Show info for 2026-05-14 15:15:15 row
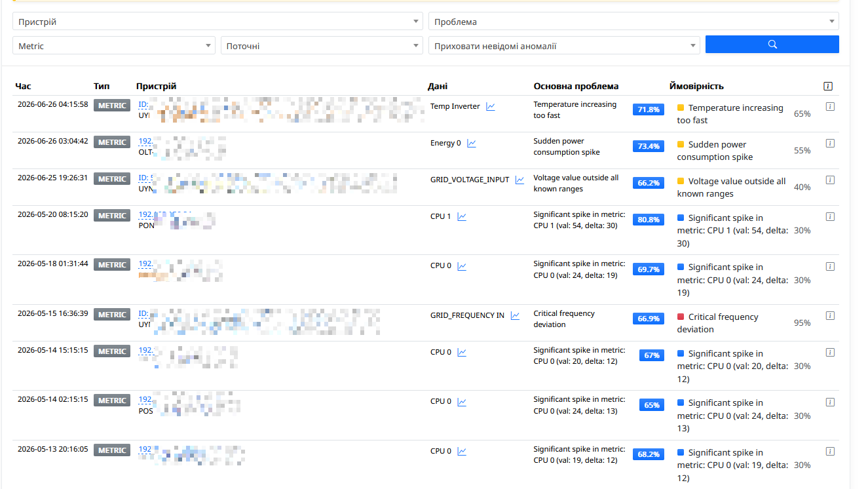This screenshot has height=489, width=868. pos(830,352)
